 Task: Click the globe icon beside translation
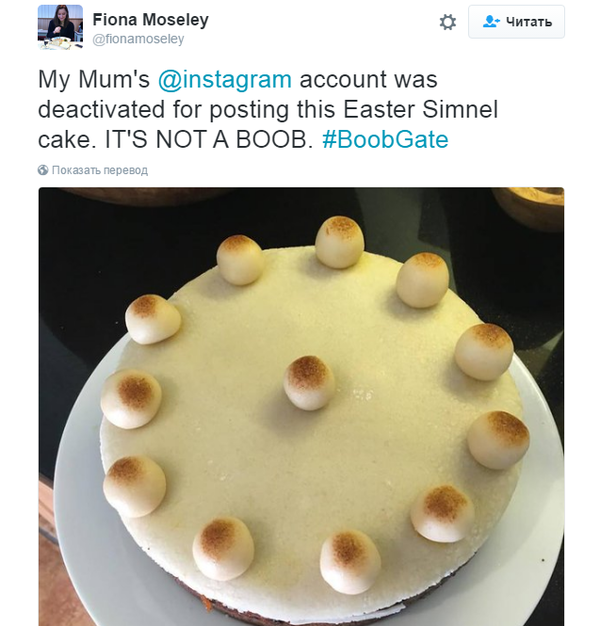(x=43, y=170)
